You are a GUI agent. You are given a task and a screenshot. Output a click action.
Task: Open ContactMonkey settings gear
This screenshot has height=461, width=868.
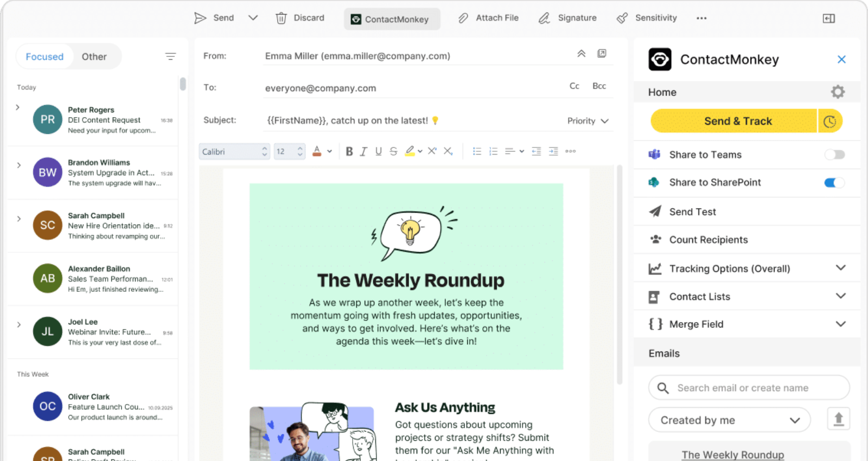coord(838,92)
